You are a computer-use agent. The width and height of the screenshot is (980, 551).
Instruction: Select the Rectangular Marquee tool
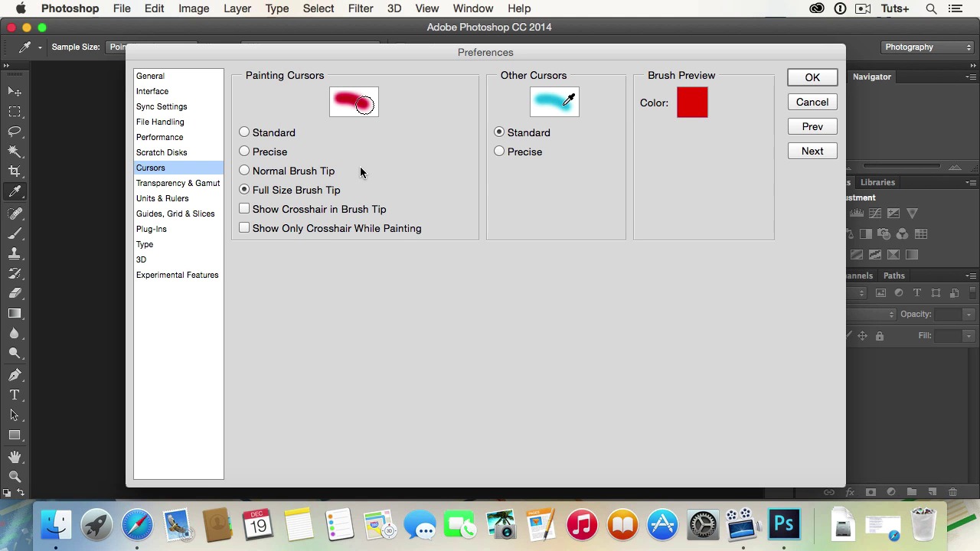pyautogui.click(x=15, y=112)
